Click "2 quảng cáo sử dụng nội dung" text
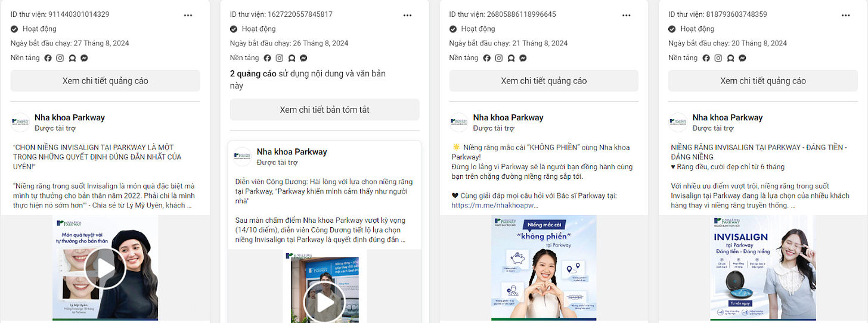 pyautogui.click(x=308, y=80)
